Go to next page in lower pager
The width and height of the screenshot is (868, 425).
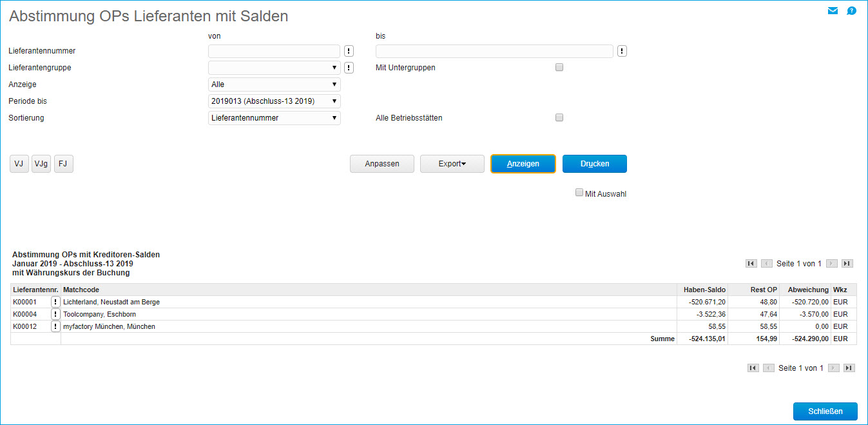coord(834,368)
